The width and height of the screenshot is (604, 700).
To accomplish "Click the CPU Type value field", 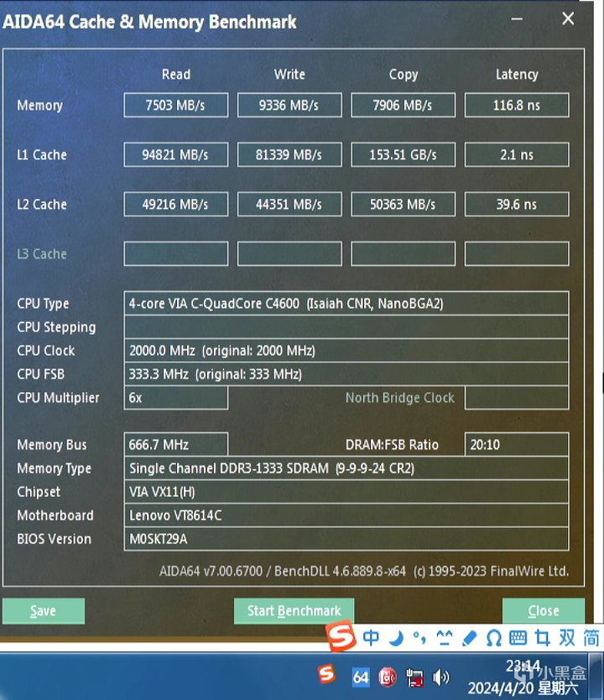I will click(x=346, y=304).
